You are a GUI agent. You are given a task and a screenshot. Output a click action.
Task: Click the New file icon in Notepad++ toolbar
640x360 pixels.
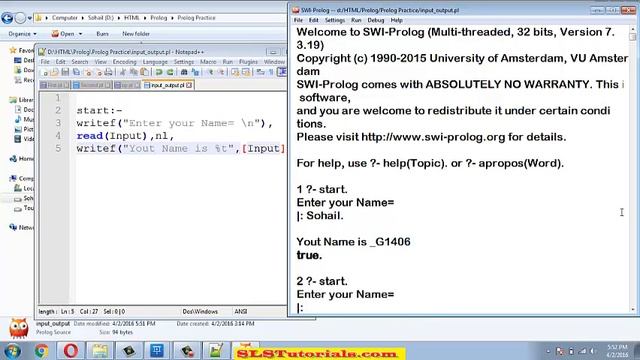tap(45, 72)
